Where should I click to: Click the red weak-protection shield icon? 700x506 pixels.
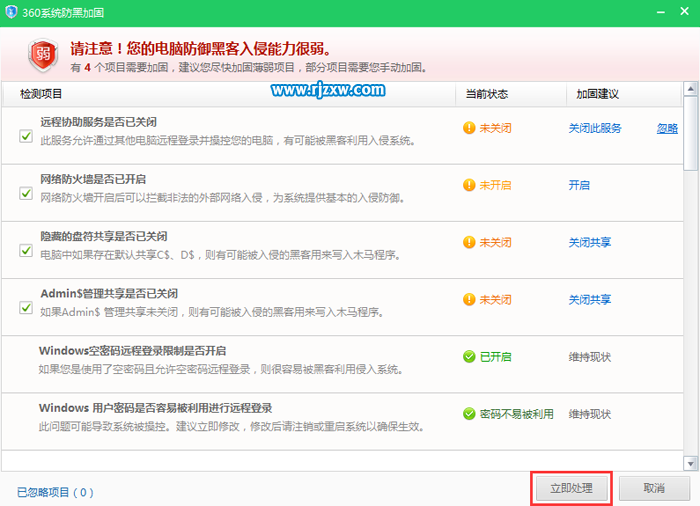pos(43,55)
